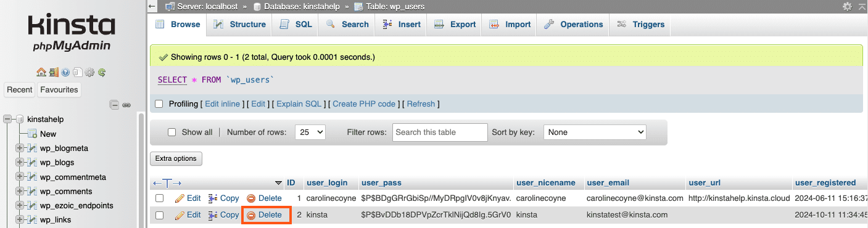Click the Extra options button
The width and height of the screenshot is (868, 228).
(176, 158)
